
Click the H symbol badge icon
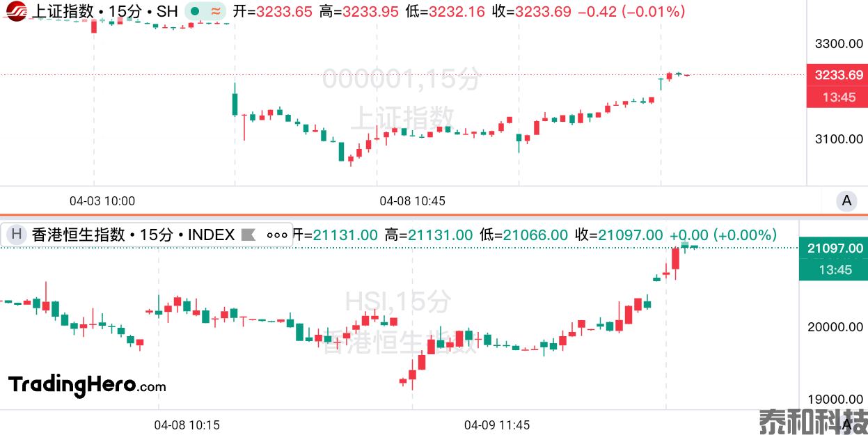pos(17,235)
